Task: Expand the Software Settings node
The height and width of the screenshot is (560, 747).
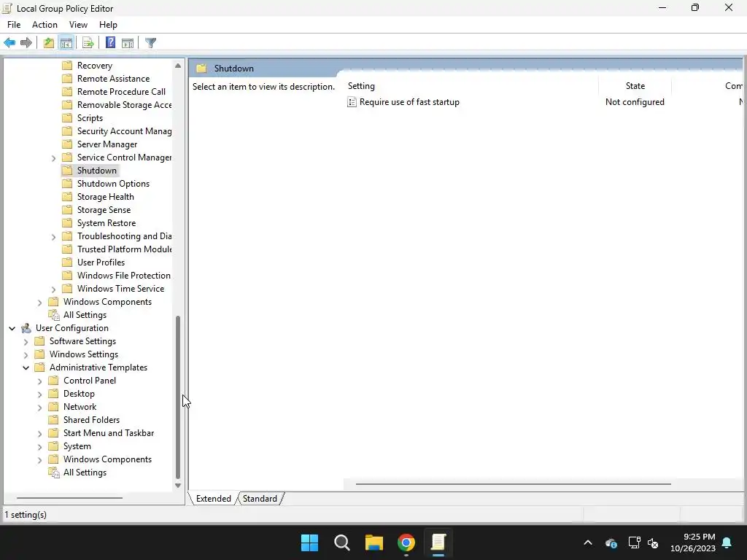Action: coord(26,341)
